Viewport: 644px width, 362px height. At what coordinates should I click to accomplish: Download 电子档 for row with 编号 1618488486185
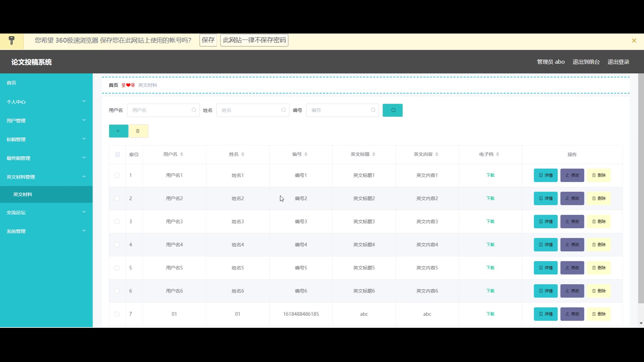[x=490, y=314]
